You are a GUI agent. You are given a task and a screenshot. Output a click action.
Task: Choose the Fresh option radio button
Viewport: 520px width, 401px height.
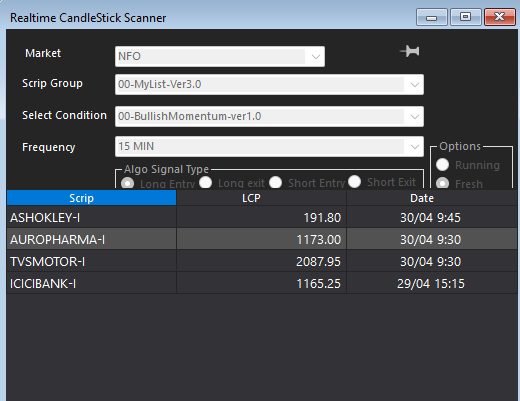coord(443,183)
